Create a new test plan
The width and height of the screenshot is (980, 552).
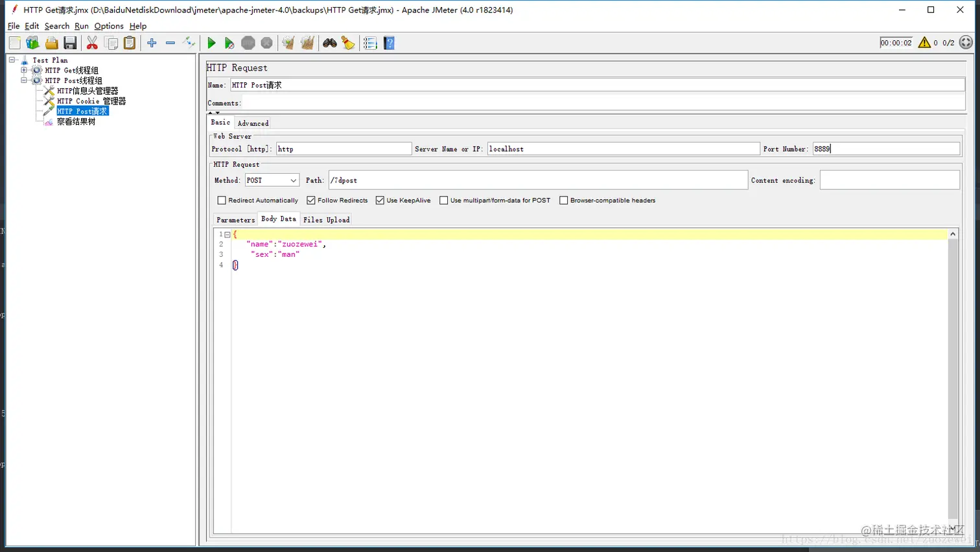(x=14, y=43)
